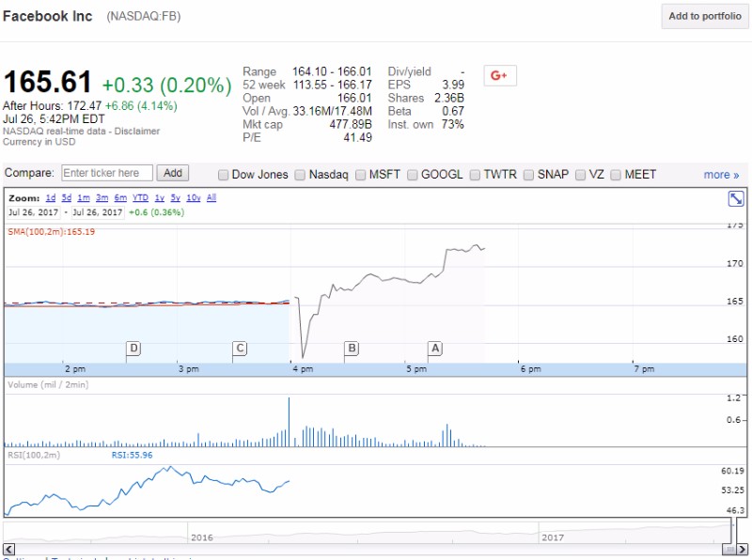Click the price change +0.33 (0.20%)
This screenshot has height=560, width=752.
point(167,85)
